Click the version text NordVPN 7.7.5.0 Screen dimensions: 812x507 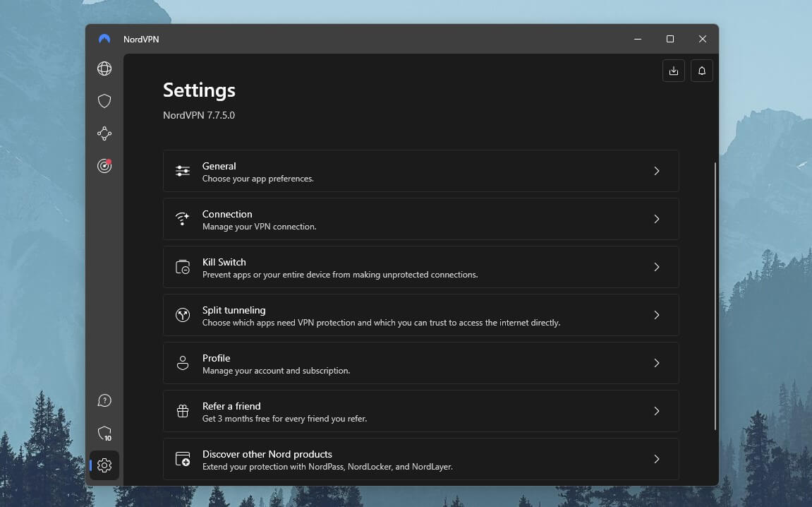pos(199,115)
